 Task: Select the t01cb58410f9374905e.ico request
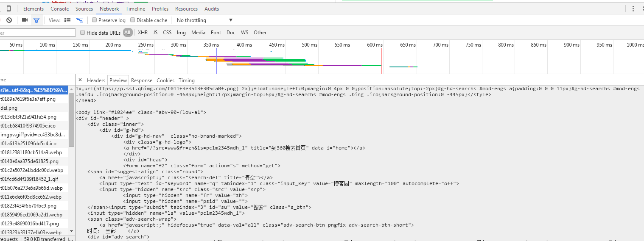pyautogui.click(x=34, y=125)
